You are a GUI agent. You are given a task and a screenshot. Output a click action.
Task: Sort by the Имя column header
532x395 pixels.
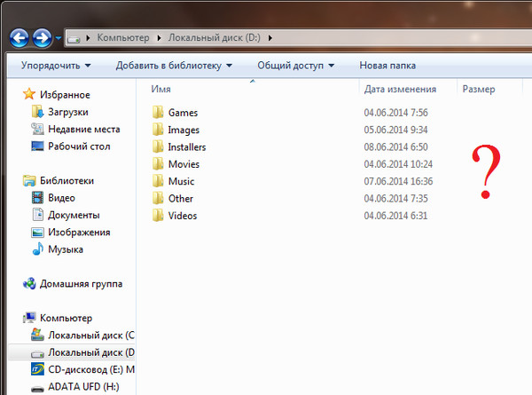click(160, 89)
